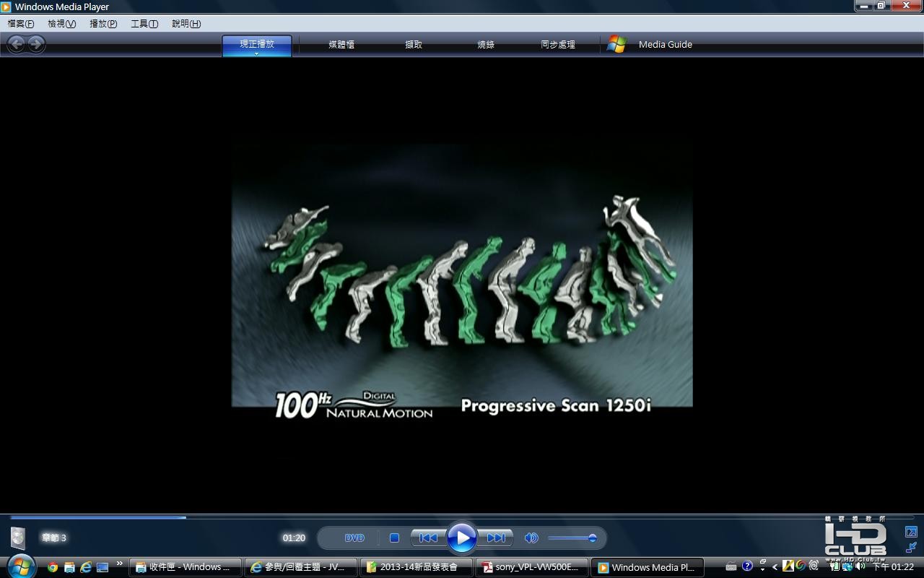Image resolution: width=924 pixels, height=578 pixels.
Task: Open the Windows Start menu
Action: click(20, 566)
